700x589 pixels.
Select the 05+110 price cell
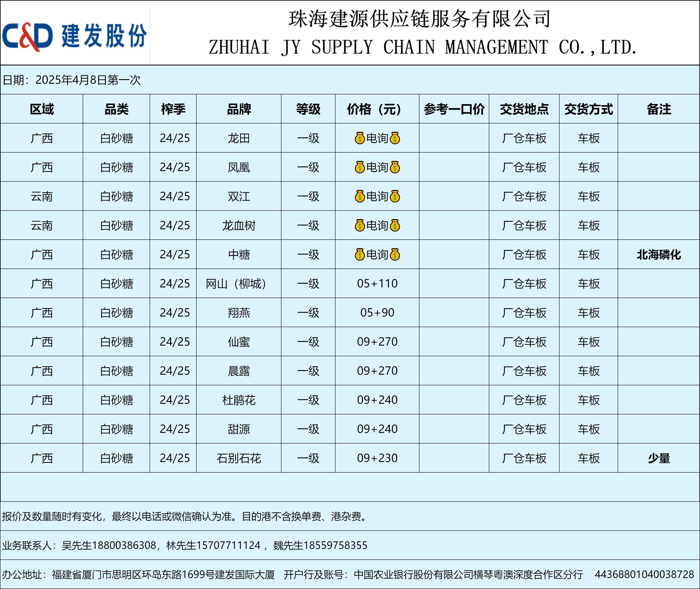(377, 284)
